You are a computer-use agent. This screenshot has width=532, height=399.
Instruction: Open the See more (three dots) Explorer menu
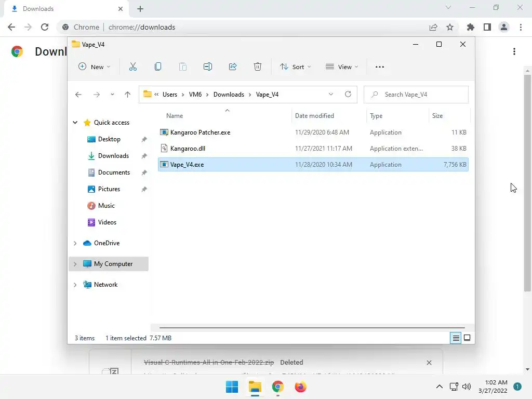380,67
